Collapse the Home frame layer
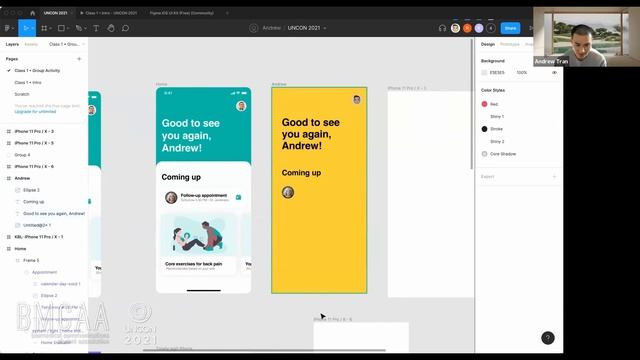The height and width of the screenshot is (360, 640). pyautogui.click(x=9, y=249)
